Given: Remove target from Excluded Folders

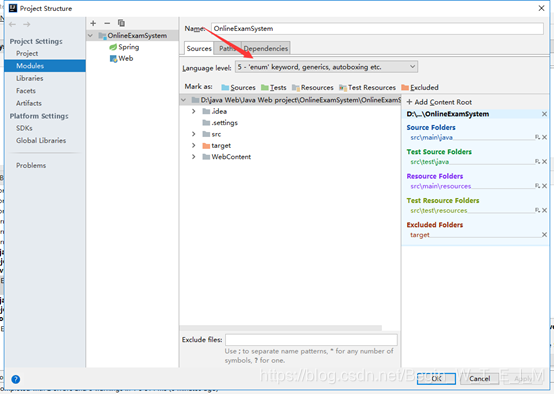Looking at the screenshot, I should (x=544, y=235).
